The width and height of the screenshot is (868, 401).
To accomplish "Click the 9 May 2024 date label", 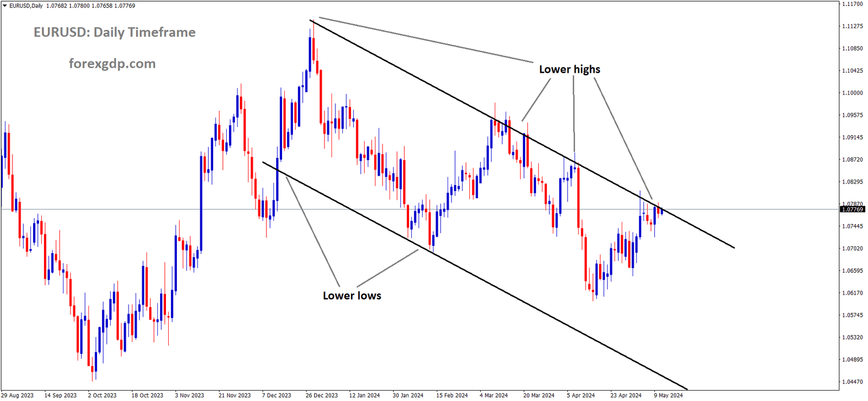I will (x=668, y=396).
